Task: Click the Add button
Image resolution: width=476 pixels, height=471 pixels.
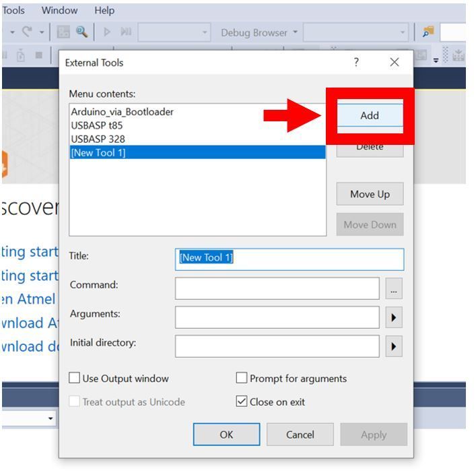Action: [x=370, y=115]
